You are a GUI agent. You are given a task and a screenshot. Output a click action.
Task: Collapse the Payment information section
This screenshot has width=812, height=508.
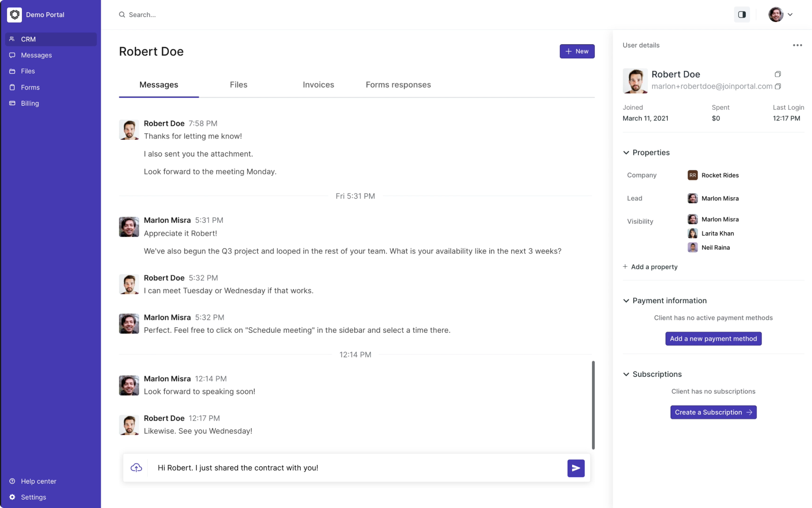pos(626,301)
